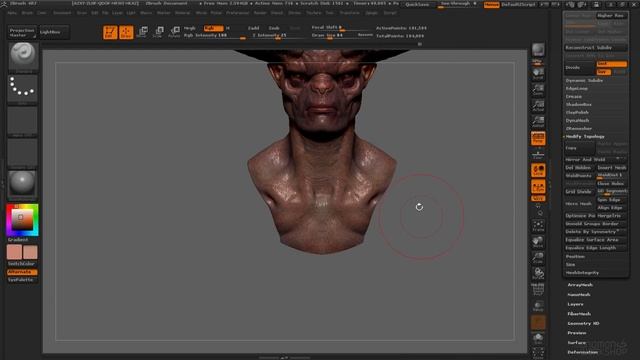Toggle the Smt option next to Divide
Image resolution: width=640 pixels, height=360 pixels.
pyautogui.click(x=611, y=64)
